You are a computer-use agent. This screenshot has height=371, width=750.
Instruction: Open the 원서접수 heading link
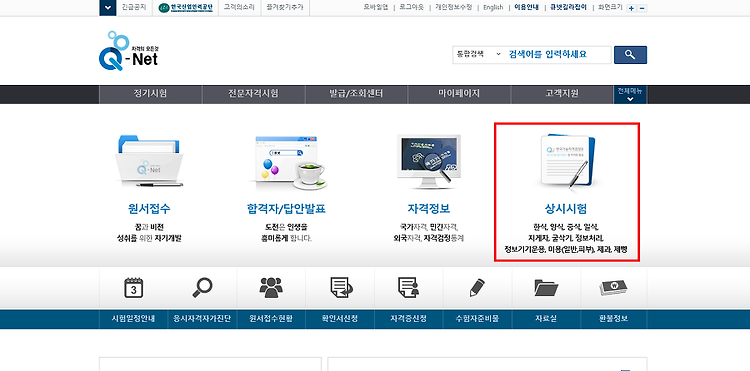point(149,209)
